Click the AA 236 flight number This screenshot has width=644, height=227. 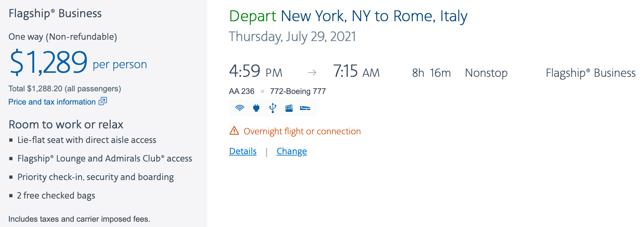pyautogui.click(x=241, y=91)
